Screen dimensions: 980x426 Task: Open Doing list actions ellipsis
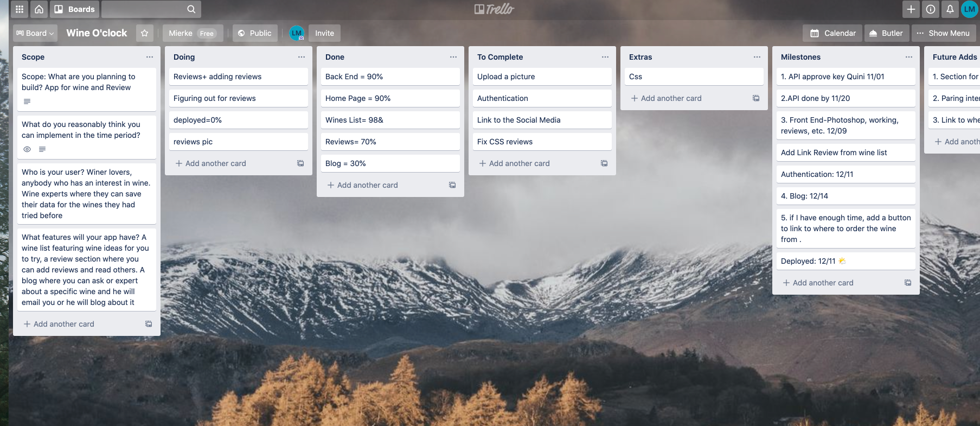[x=302, y=57]
